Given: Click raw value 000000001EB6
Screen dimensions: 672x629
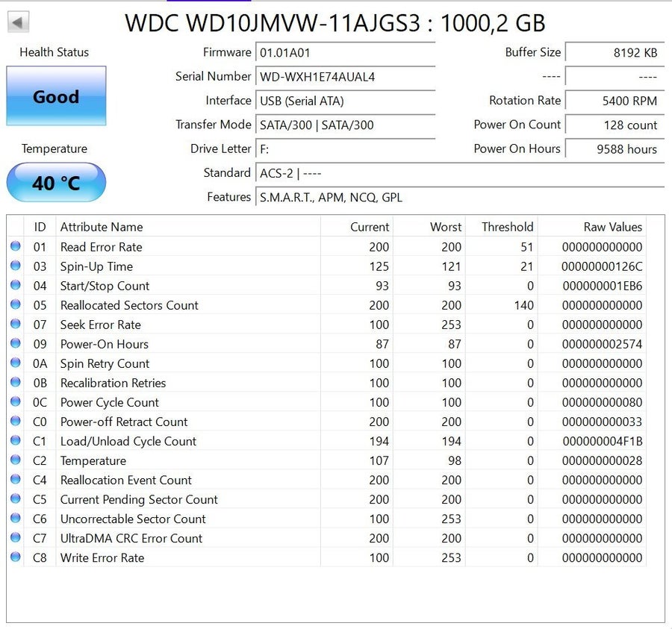Looking at the screenshot, I should pyautogui.click(x=602, y=286).
